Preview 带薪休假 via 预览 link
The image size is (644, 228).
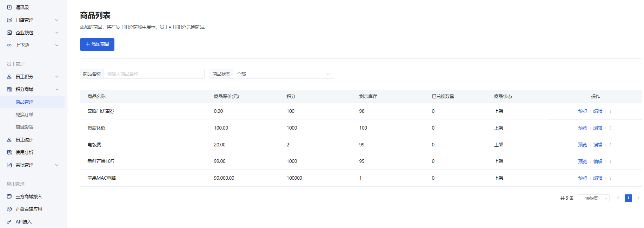(583, 128)
